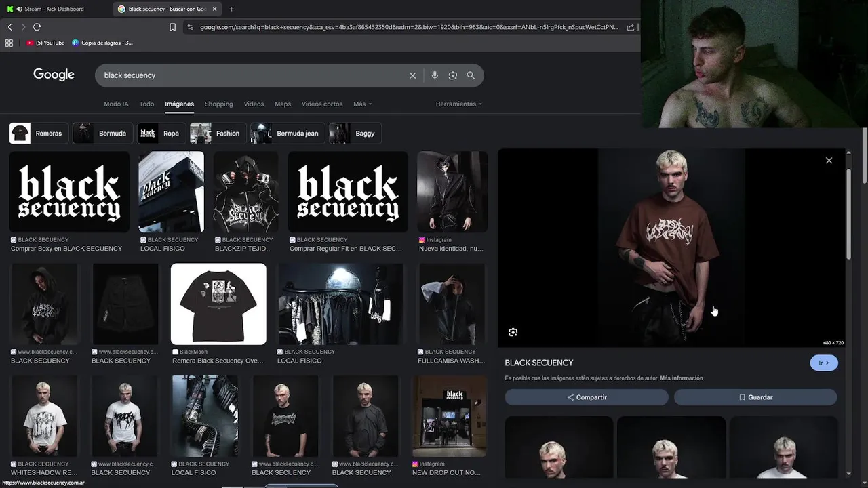Open the Comprar Boxy logo image result
The image size is (868, 488).
point(69,192)
